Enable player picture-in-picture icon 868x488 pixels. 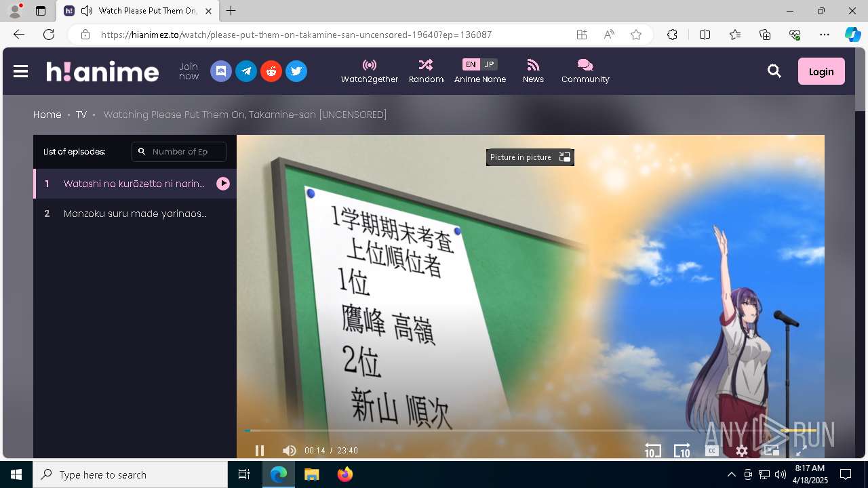tap(772, 451)
